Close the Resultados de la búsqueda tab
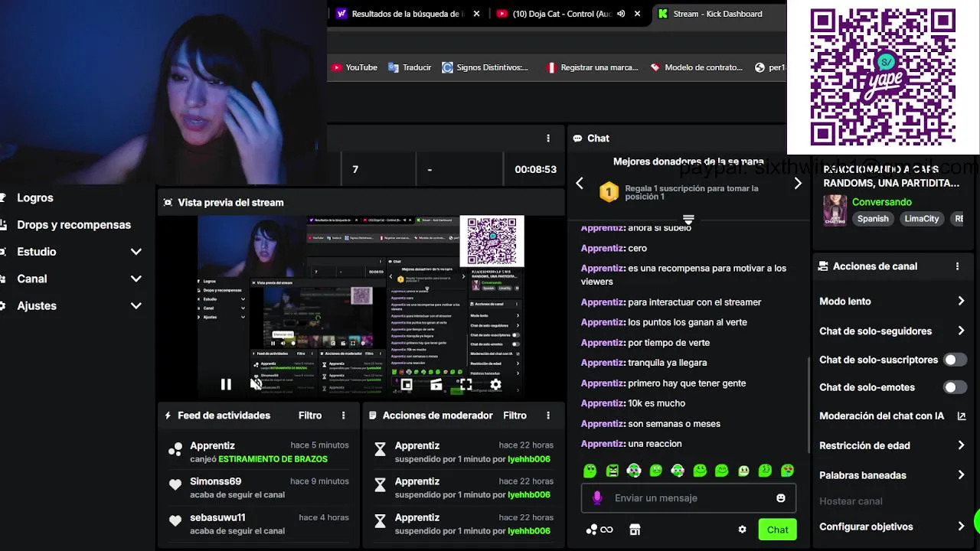The height and width of the screenshot is (551, 980). (477, 14)
